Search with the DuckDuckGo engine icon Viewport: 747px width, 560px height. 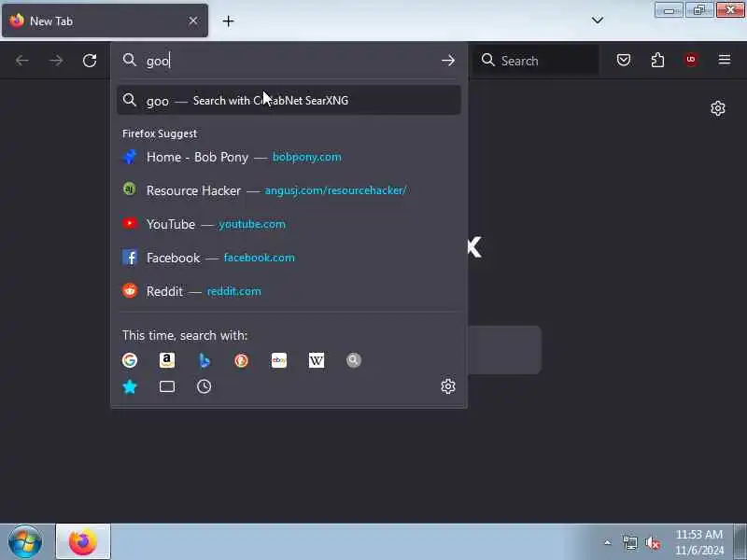coord(242,360)
